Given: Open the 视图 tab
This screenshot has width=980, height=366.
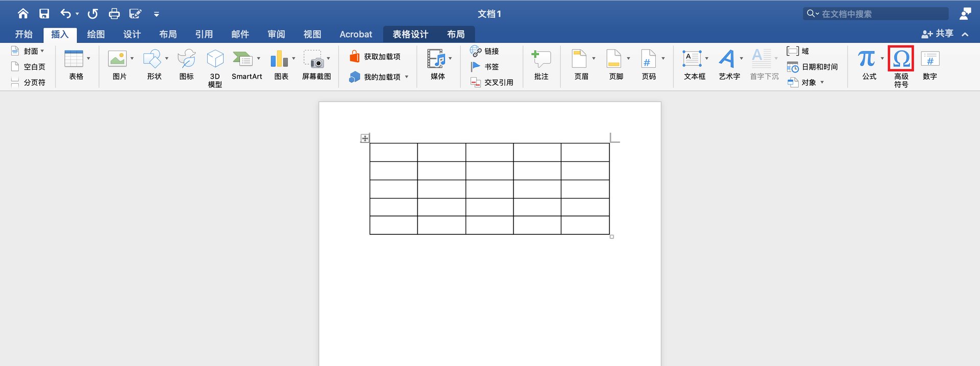Looking at the screenshot, I should pyautogui.click(x=312, y=34).
